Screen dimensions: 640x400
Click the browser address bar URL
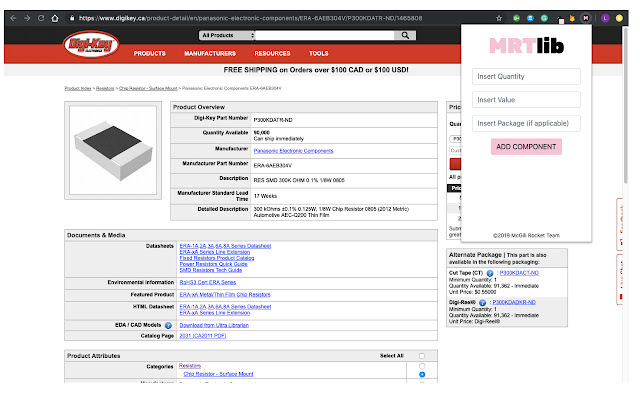point(251,18)
